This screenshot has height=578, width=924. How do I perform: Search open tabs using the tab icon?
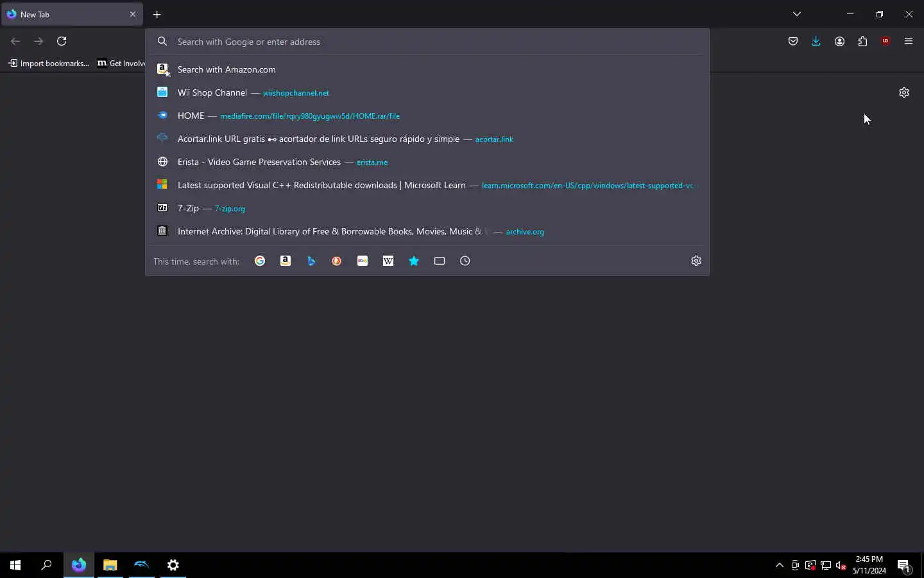pos(440,261)
